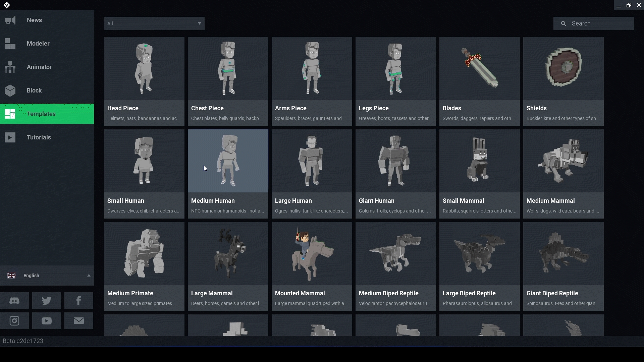Click the email envelope icon
This screenshot has width=644, height=362.
coord(78,321)
